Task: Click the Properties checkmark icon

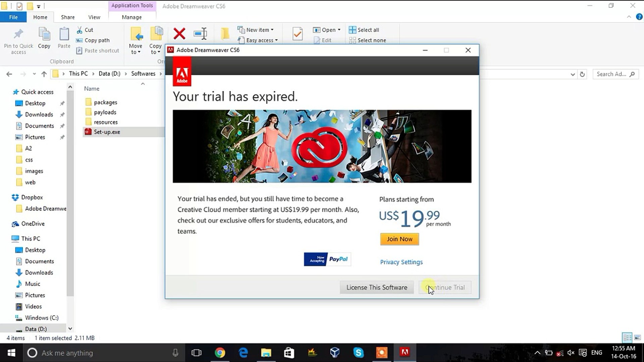Action: coord(298,34)
